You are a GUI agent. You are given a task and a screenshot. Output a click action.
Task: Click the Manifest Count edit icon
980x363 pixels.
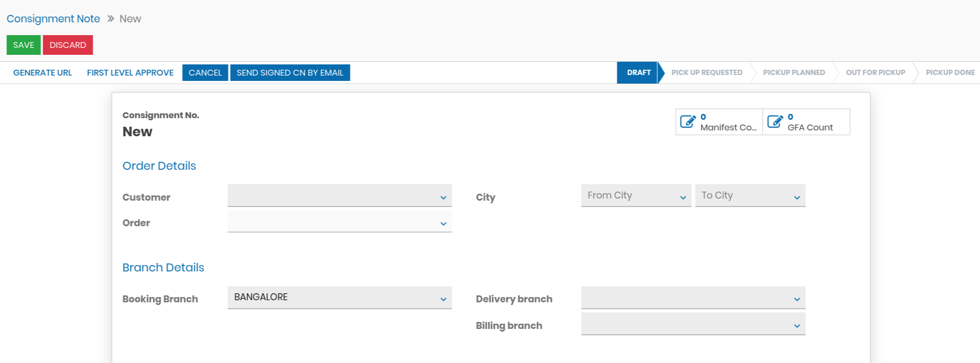[x=688, y=122]
